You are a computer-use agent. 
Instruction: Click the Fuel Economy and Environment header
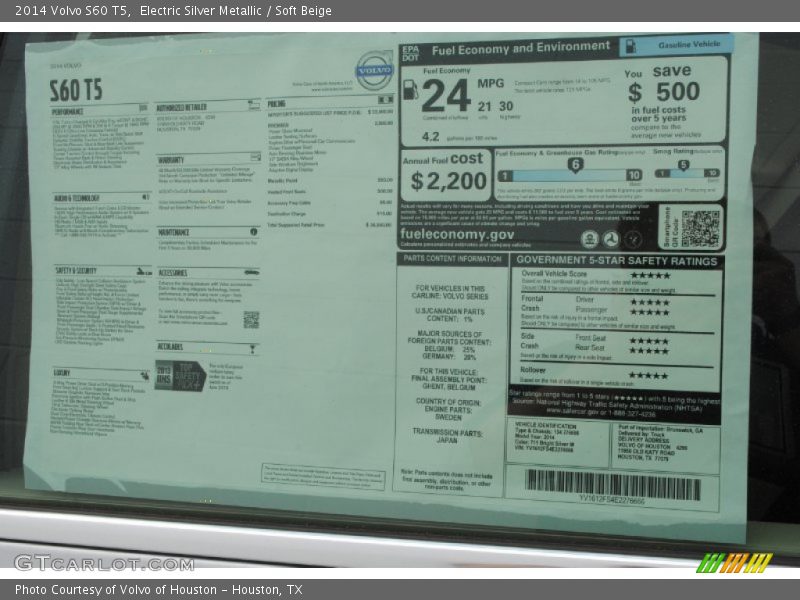pyautogui.click(x=520, y=48)
